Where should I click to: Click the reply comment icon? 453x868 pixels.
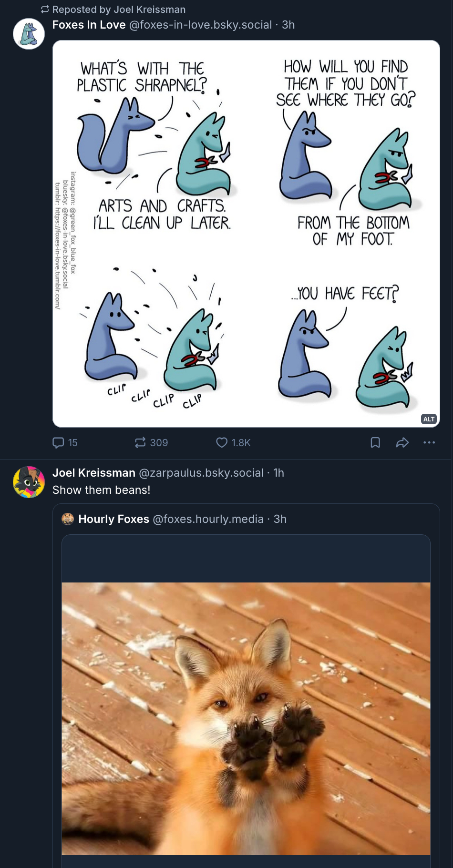point(58,442)
